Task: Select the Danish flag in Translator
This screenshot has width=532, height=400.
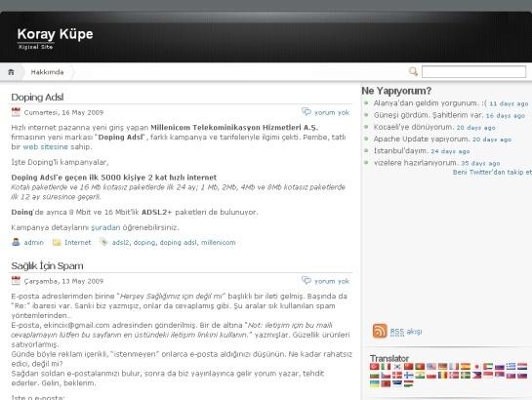Action: [x=397, y=376]
